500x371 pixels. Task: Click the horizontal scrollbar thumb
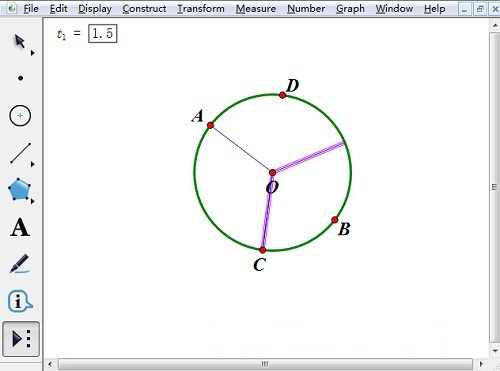click(x=265, y=364)
